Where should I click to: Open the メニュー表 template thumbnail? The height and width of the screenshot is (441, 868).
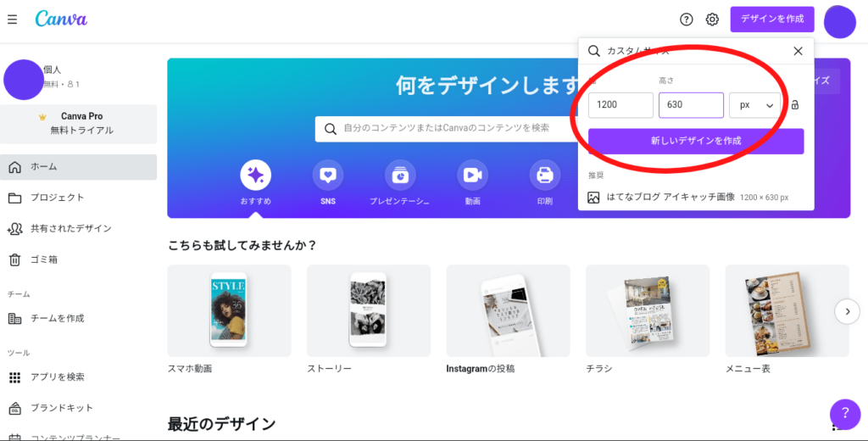point(787,310)
